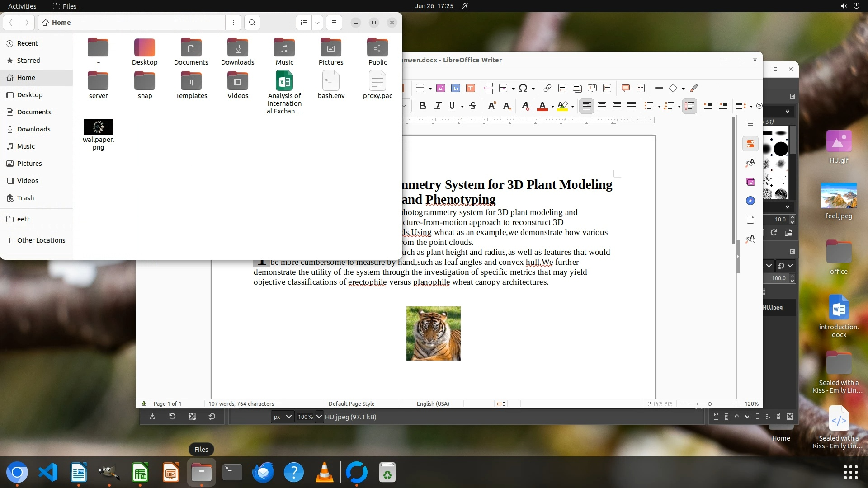
Task: Insert a comment in document
Action: coord(626,88)
